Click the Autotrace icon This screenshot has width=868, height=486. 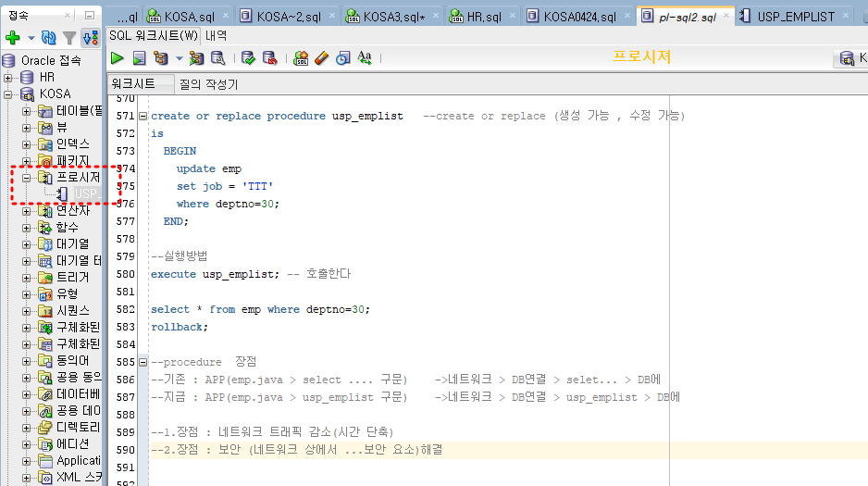196,58
